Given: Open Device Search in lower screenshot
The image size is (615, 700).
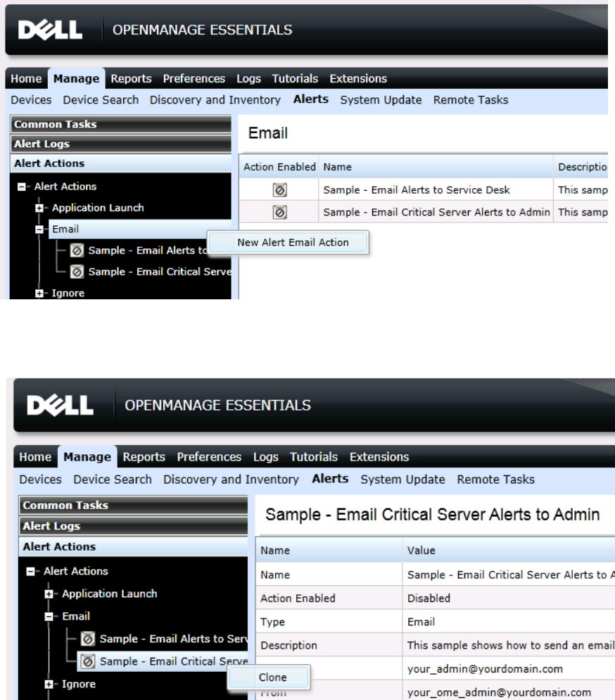Looking at the screenshot, I should click(x=113, y=480).
